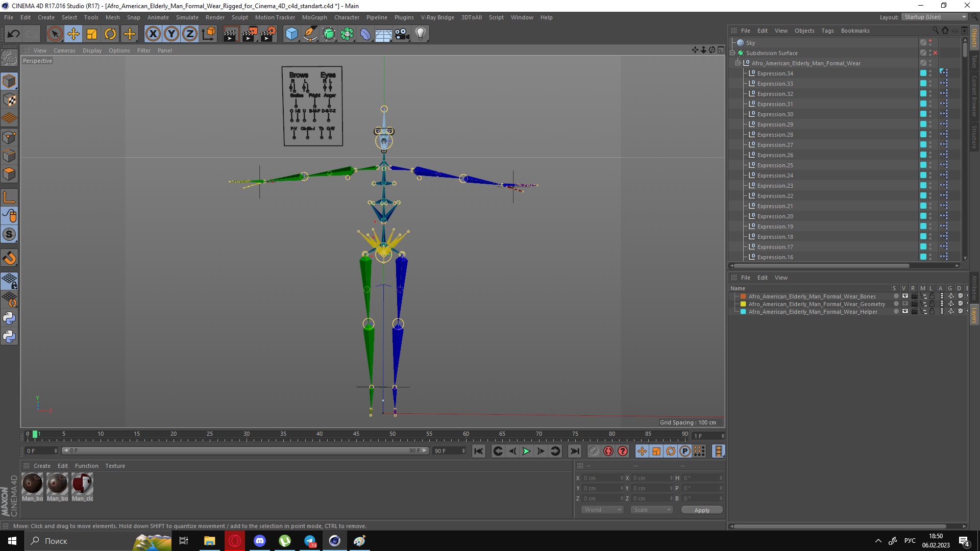
Task: Toggle the X axis lock
Action: click(x=153, y=34)
